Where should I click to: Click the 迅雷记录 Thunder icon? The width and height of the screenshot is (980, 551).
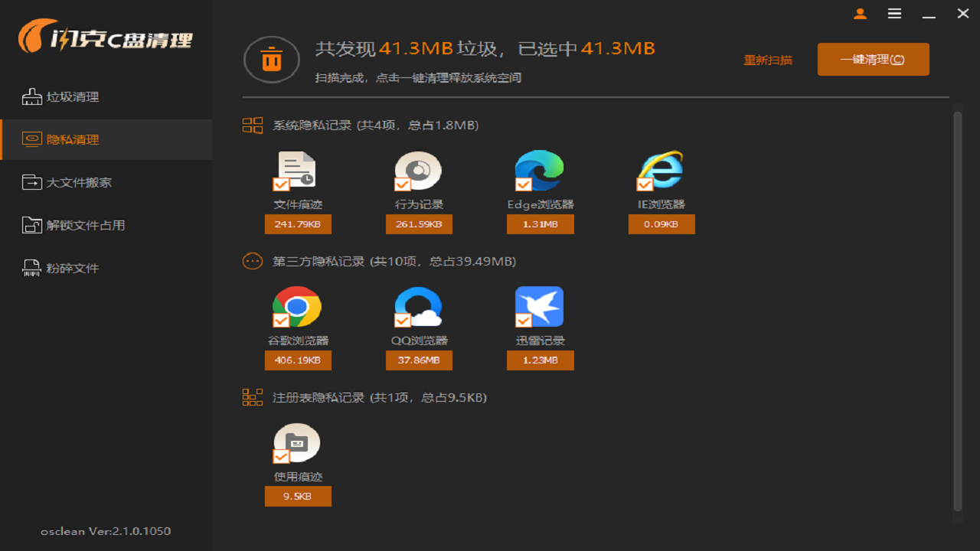tap(540, 306)
